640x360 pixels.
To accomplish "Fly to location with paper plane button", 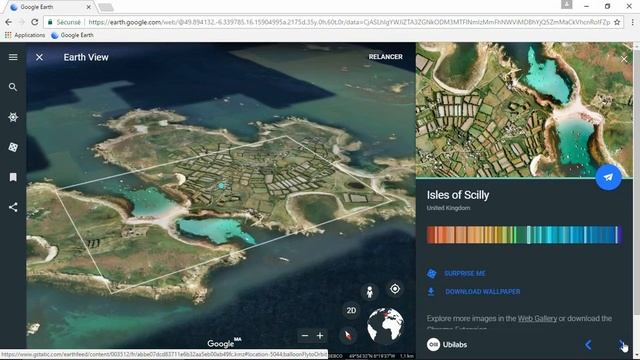I will 608,177.
